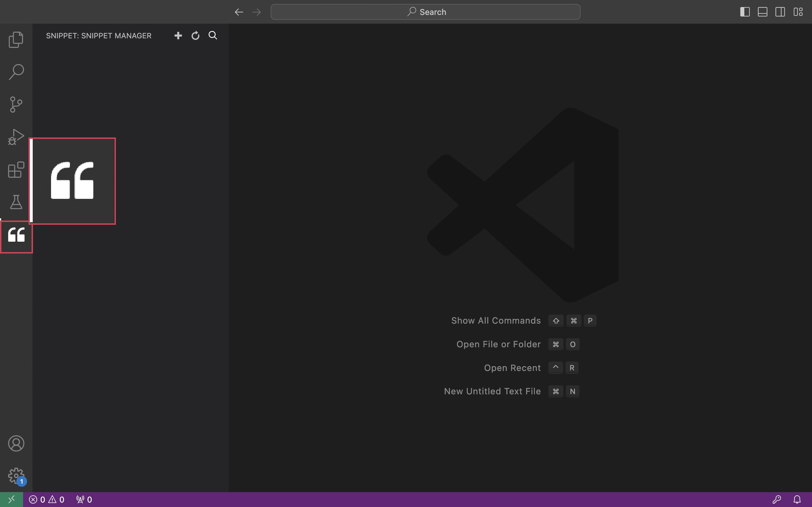Open the Search view in activity bar
This screenshot has height=507, width=812.
(16, 72)
